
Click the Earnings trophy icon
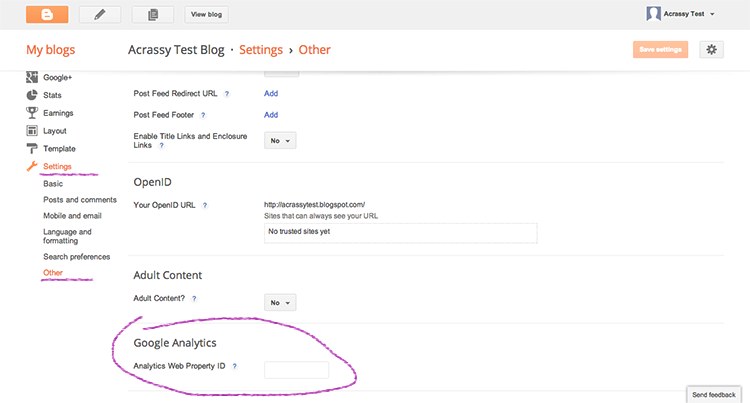pyautogui.click(x=32, y=113)
